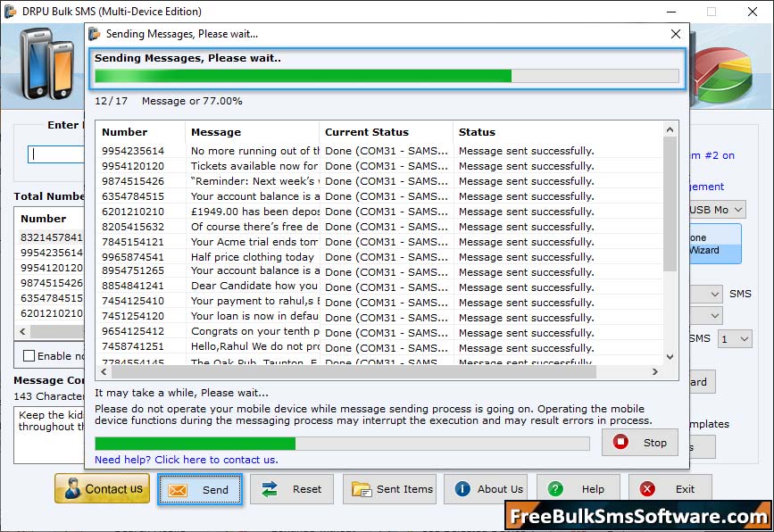The width and height of the screenshot is (774, 532).
Task: Click the Sending Messages dialog title icon
Action: point(95,34)
